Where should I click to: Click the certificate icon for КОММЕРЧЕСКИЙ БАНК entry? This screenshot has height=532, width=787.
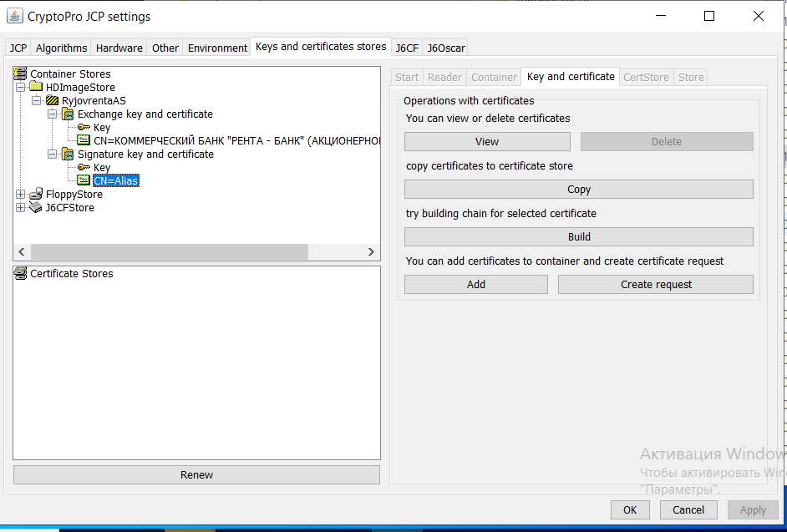(x=84, y=140)
